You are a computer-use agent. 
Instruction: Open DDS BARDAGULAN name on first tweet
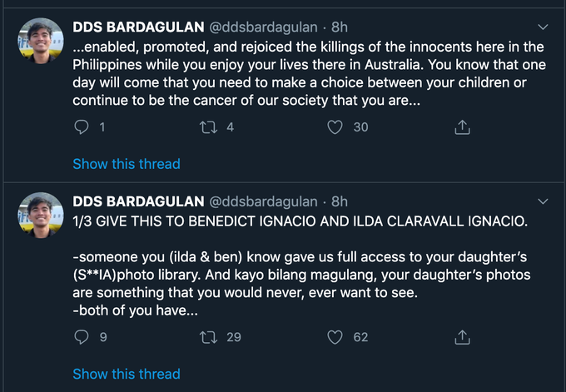coord(138,27)
